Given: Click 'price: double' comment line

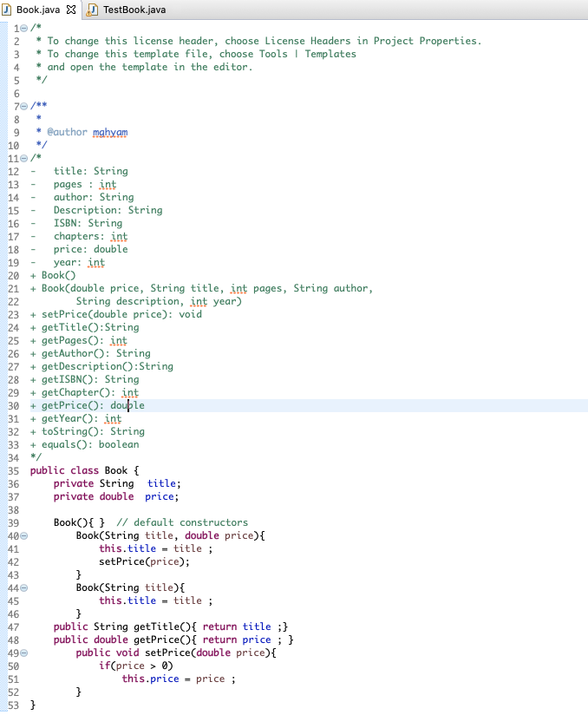Looking at the screenshot, I should click(90, 249).
